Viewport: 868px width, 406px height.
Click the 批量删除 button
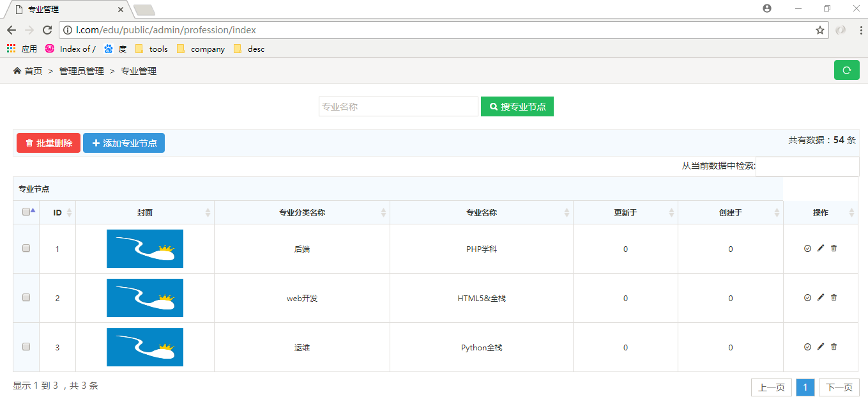tap(49, 143)
